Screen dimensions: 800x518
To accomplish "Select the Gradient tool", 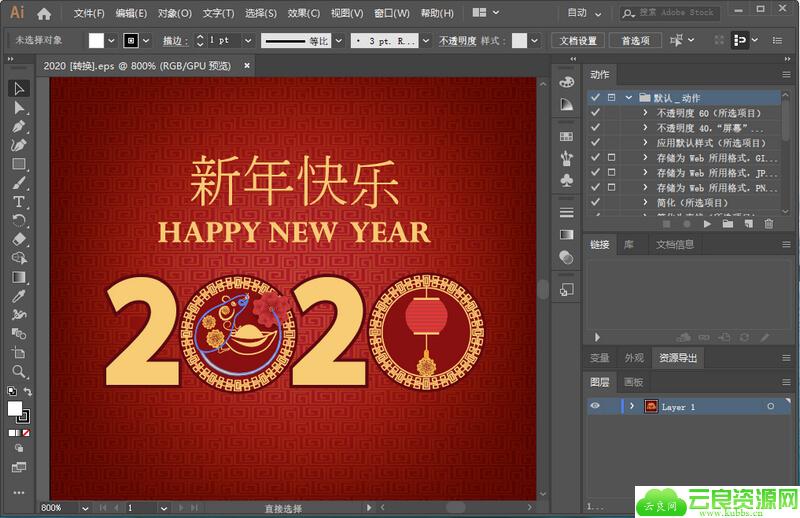I will (19, 277).
